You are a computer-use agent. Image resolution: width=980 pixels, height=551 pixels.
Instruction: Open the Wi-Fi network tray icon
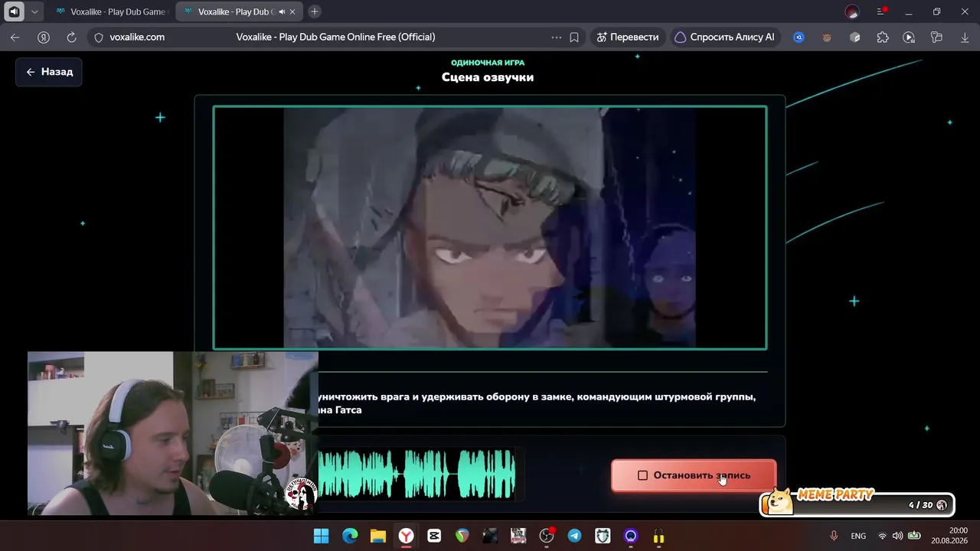(882, 536)
